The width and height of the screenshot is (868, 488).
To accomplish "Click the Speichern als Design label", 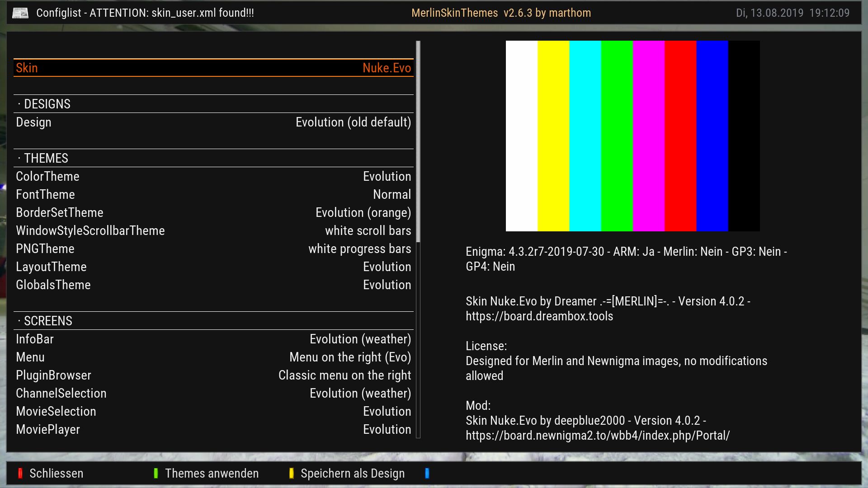I will 352,473.
